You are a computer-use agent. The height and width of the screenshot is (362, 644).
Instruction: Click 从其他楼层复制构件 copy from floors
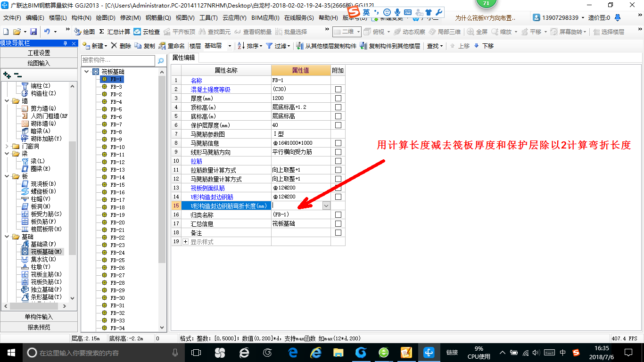pyautogui.click(x=326, y=46)
